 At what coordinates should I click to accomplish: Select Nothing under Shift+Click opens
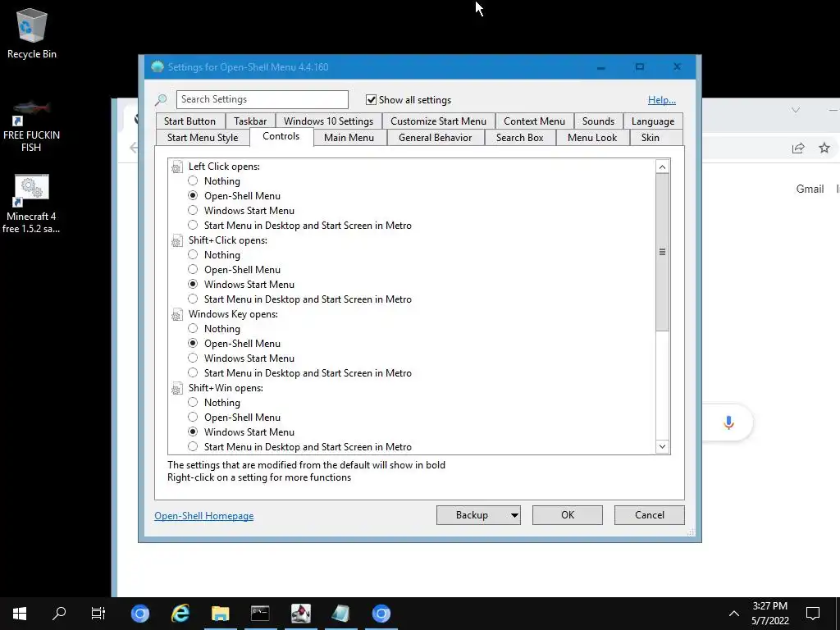tap(193, 255)
